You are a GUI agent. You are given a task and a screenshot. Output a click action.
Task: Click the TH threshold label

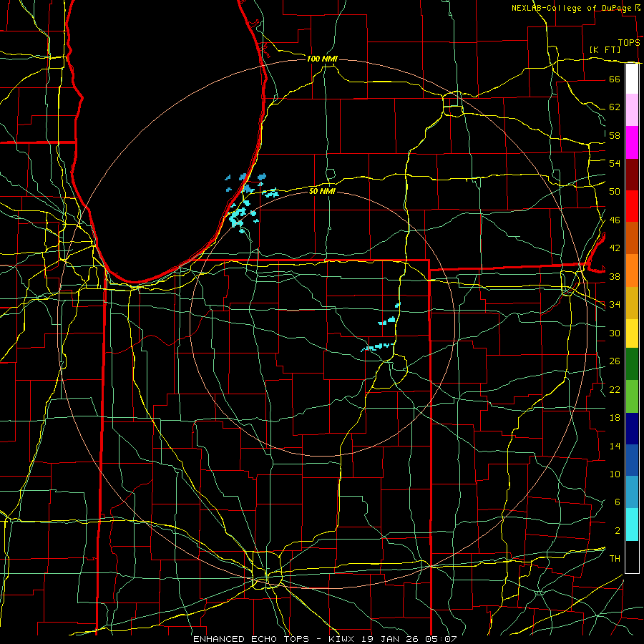[x=615, y=559]
